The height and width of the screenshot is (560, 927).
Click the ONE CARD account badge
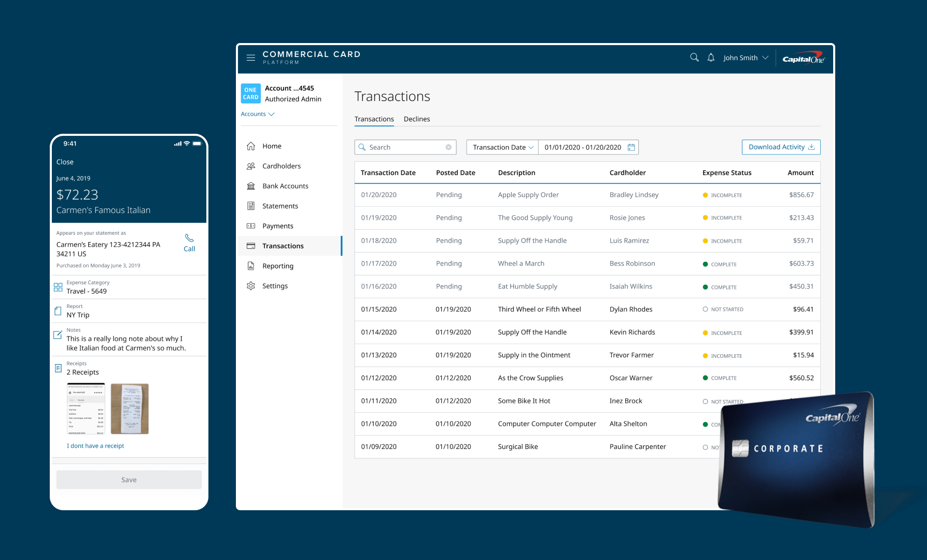(x=250, y=93)
